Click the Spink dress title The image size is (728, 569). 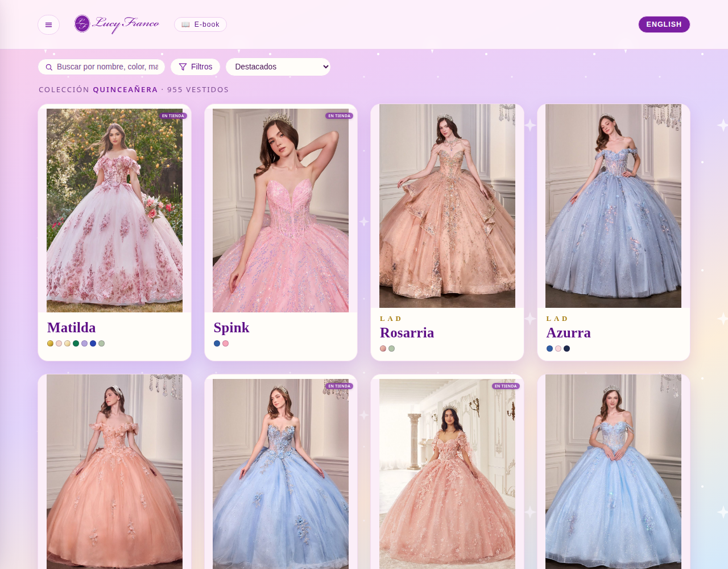pyautogui.click(x=231, y=328)
